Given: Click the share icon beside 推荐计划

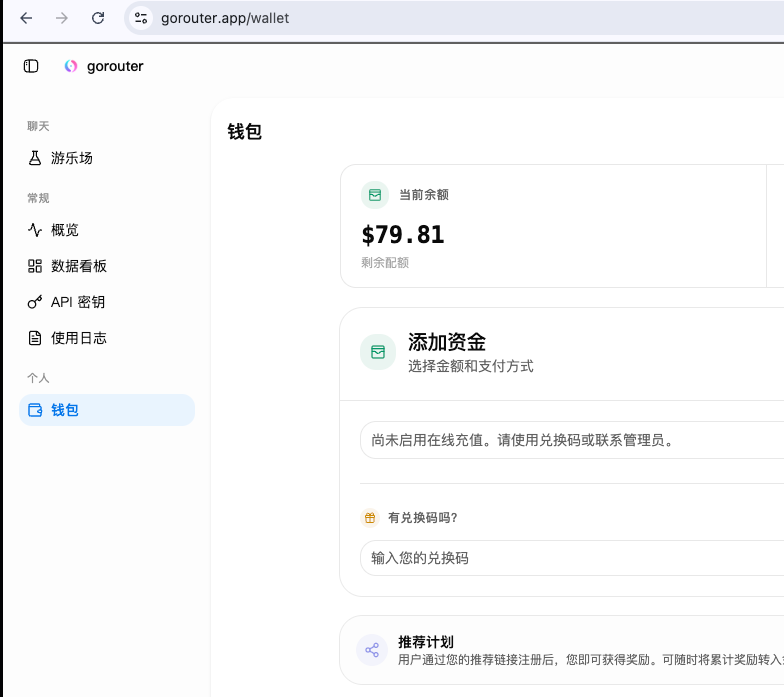Looking at the screenshot, I should click(x=372, y=650).
